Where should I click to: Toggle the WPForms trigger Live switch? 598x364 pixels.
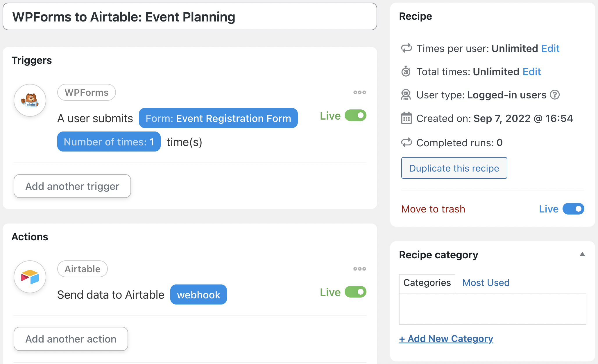(355, 116)
